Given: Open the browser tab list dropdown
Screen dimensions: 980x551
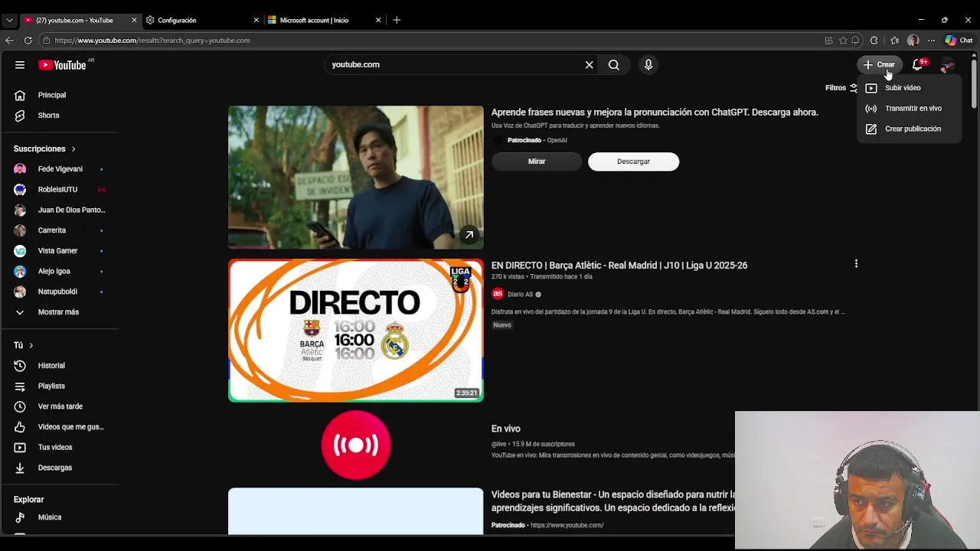Looking at the screenshot, I should click(9, 21).
